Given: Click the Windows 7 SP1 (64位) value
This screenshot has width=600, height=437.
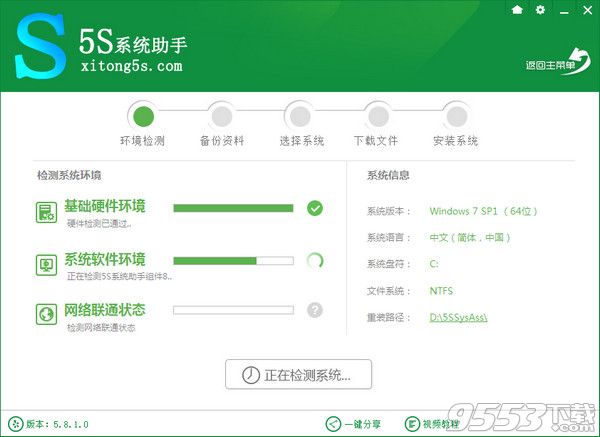Looking at the screenshot, I should [x=483, y=211].
